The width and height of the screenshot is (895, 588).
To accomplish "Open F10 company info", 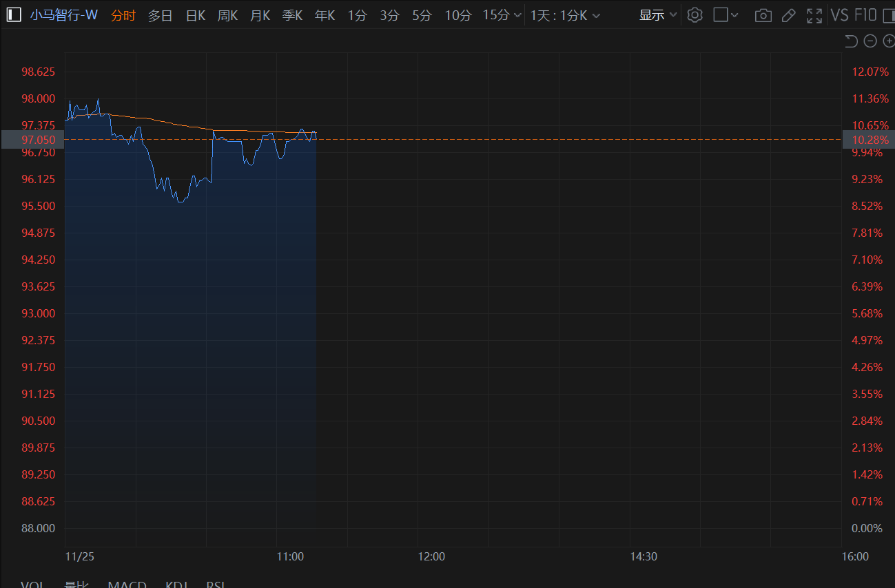I will click(x=865, y=15).
